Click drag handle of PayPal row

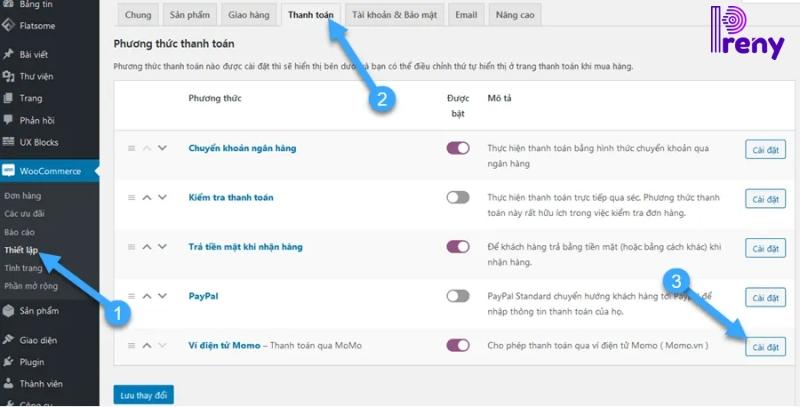[x=131, y=296]
